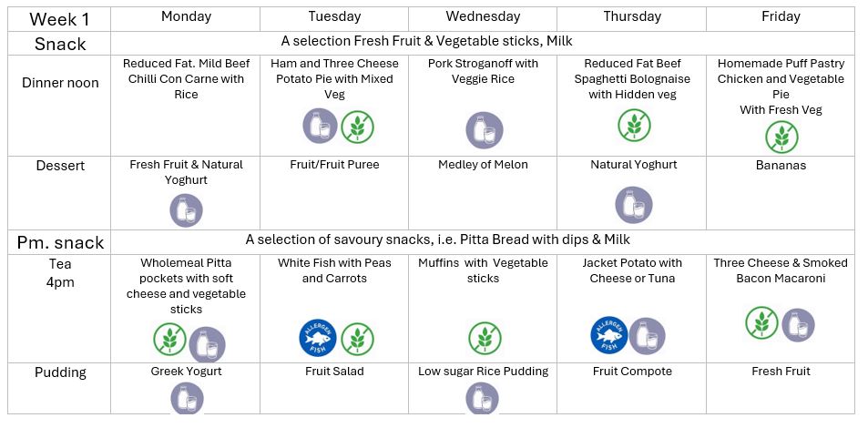Select the Medley of Melon dessert text
This screenshot has height=428, width=868.
tap(483, 165)
